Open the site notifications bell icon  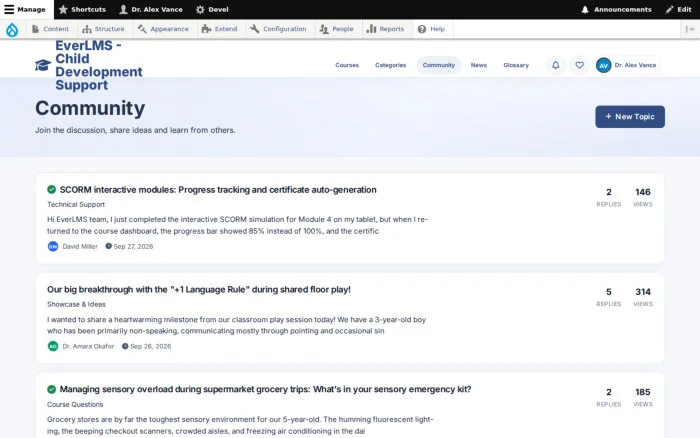coord(555,65)
